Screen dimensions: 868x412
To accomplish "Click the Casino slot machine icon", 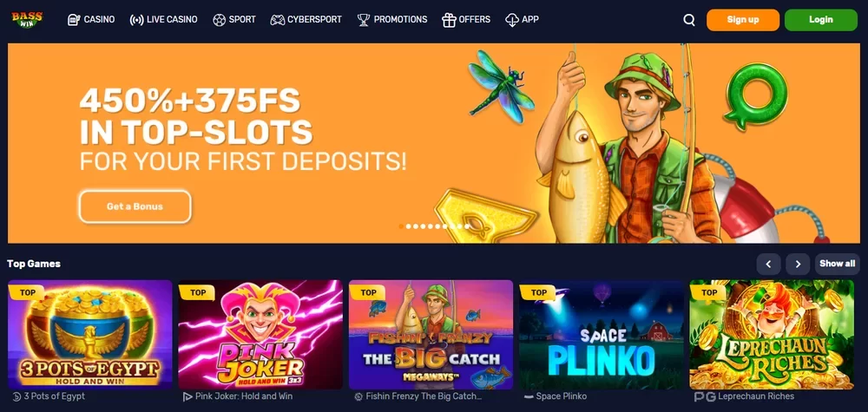I will click(74, 20).
